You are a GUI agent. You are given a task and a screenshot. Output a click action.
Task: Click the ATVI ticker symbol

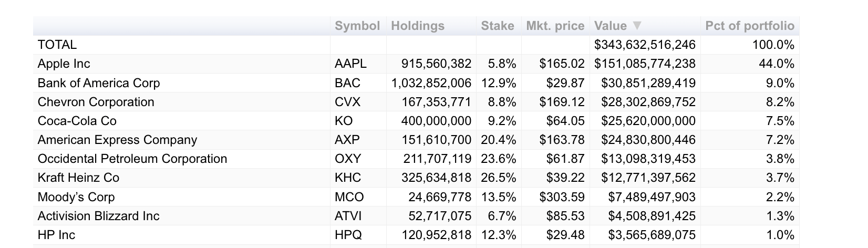click(348, 216)
